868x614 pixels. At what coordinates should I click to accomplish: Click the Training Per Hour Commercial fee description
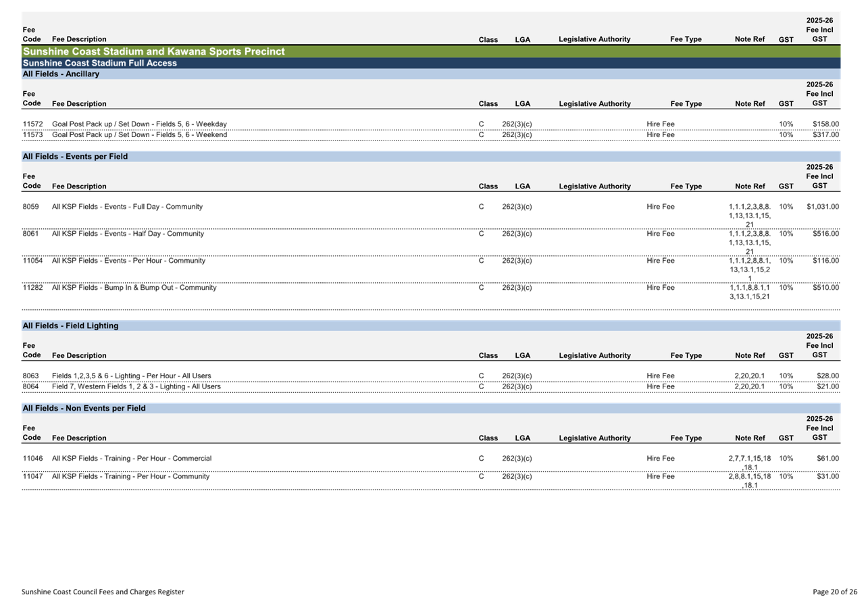132,459
